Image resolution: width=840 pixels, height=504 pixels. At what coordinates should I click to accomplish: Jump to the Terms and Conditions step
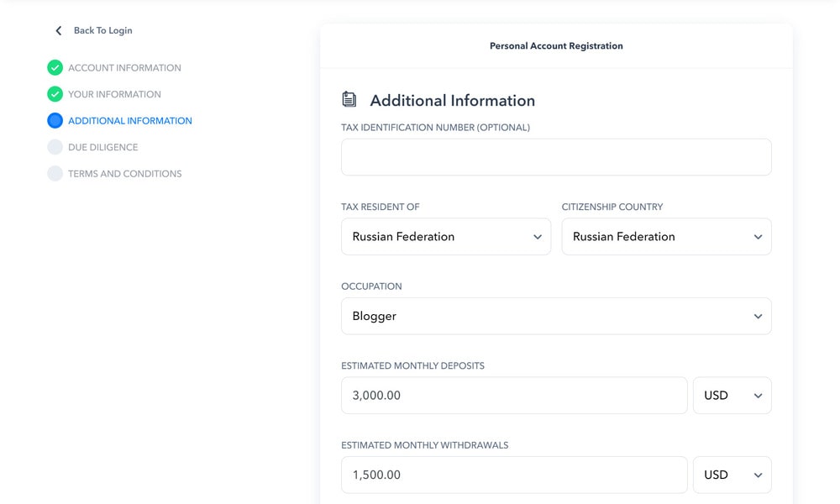point(124,174)
